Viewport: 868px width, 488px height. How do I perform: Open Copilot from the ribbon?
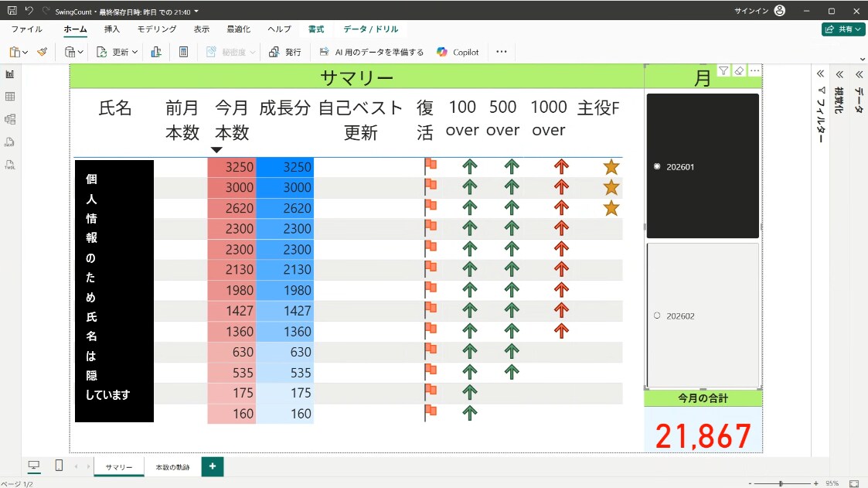458,52
